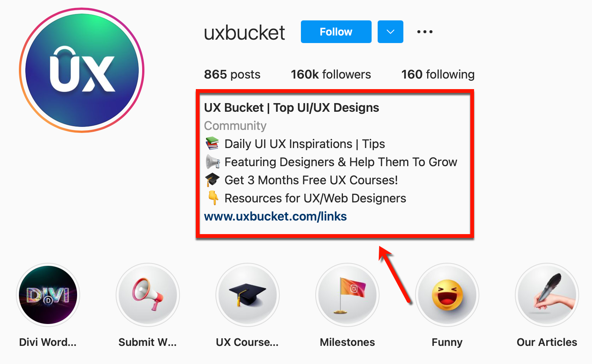Click the uxbucket username heading
The height and width of the screenshot is (364, 592).
click(x=244, y=33)
